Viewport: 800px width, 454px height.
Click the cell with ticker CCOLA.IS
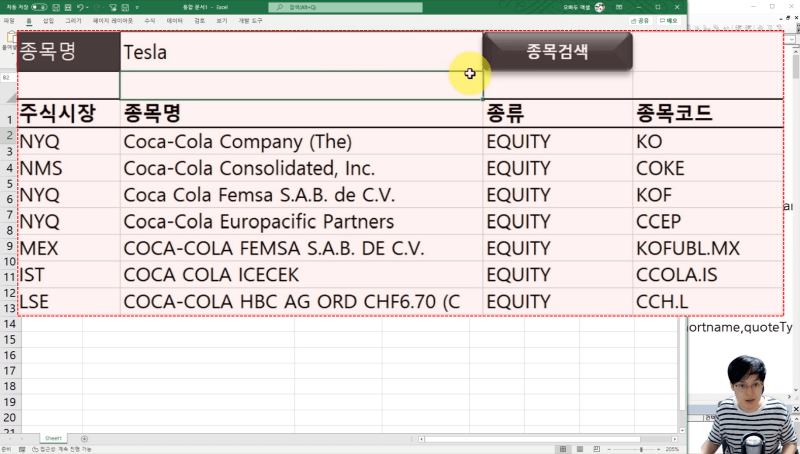tap(708, 275)
